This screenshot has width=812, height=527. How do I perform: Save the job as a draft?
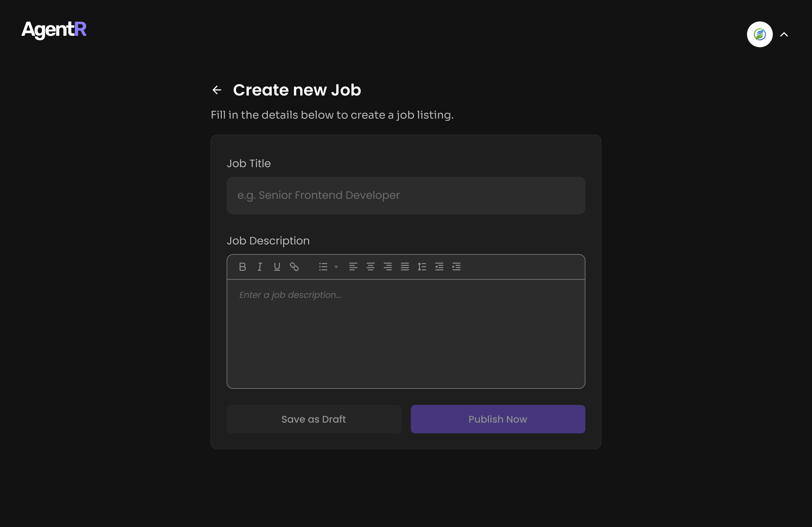313,419
